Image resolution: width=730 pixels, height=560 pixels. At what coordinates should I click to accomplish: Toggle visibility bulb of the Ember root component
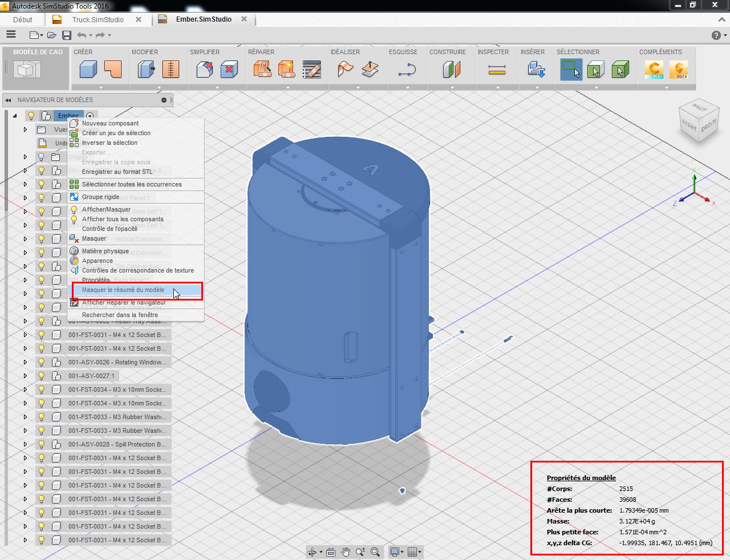pyautogui.click(x=31, y=116)
